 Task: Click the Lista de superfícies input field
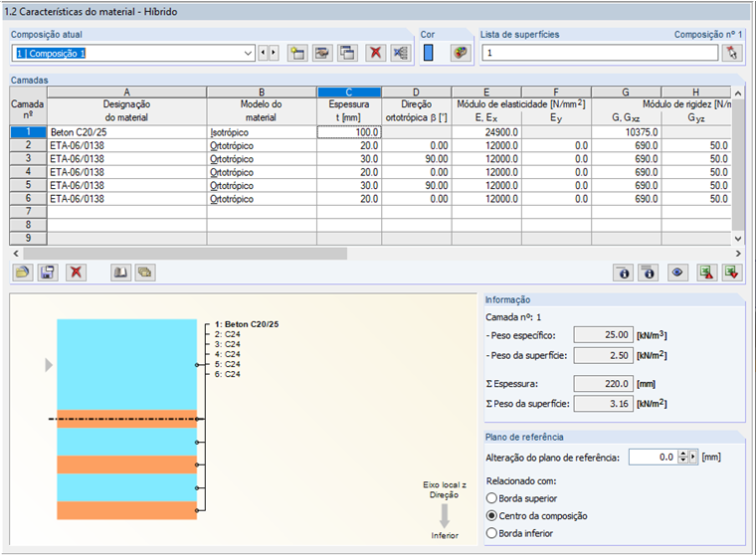598,53
